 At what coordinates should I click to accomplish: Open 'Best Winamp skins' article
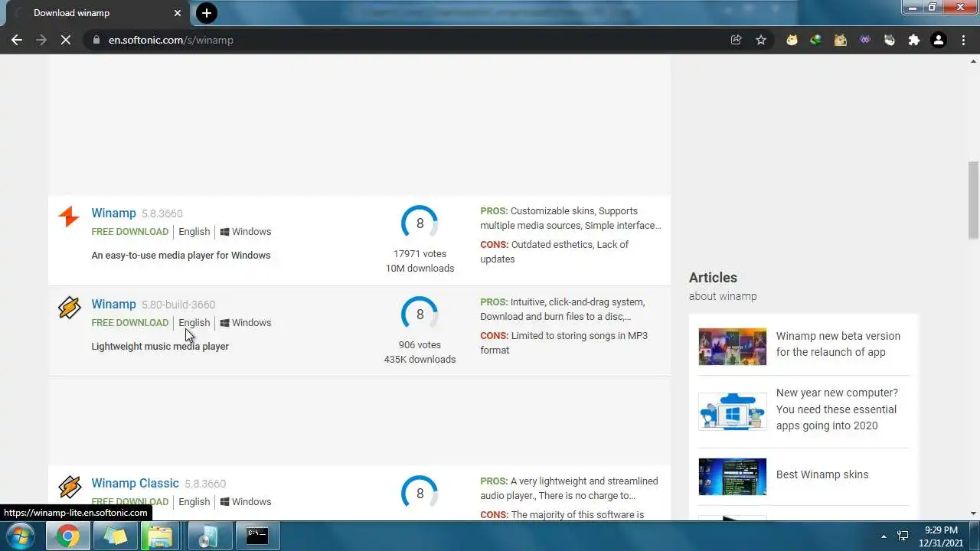(x=822, y=474)
